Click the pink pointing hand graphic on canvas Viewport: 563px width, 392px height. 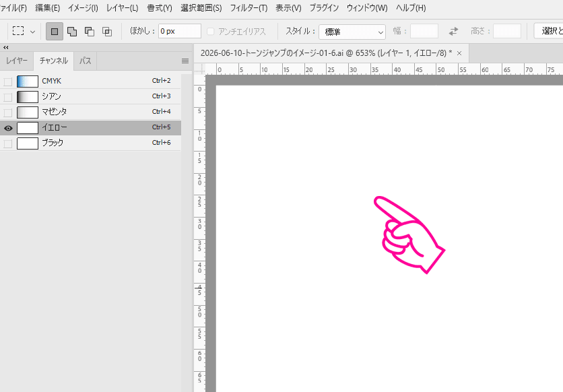409,234
